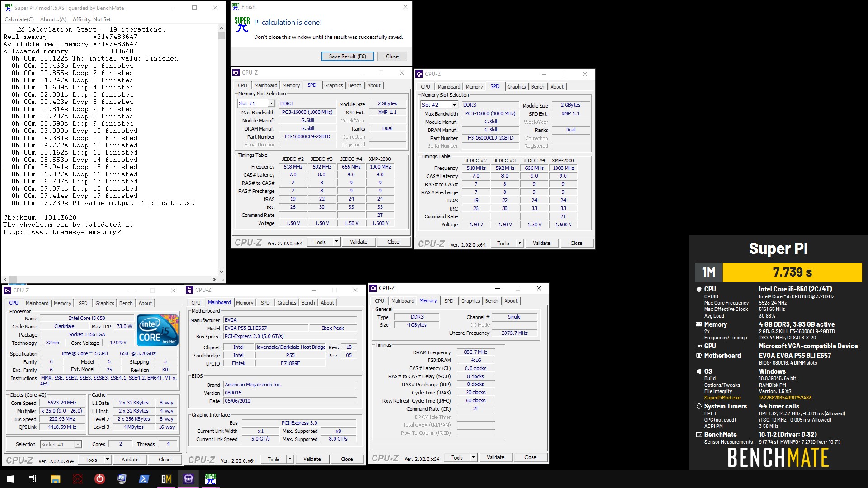This screenshot has width=868, height=488.
Task: Click Tools button in Intel Core i5 CPU-Z window
Action: pyautogui.click(x=91, y=460)
